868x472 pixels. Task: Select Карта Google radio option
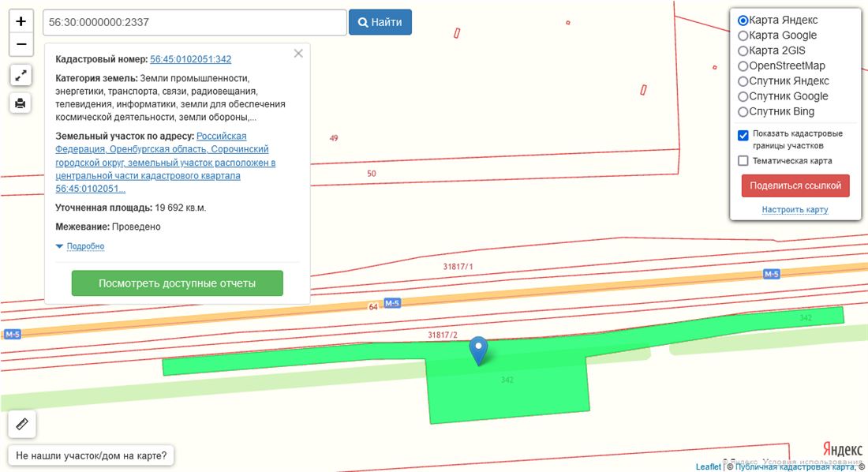pyautogui.click(x=743, y=36)
